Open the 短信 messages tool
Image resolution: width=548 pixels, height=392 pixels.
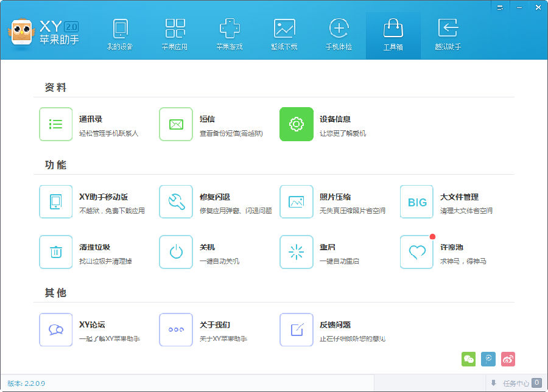click(176, 124)
